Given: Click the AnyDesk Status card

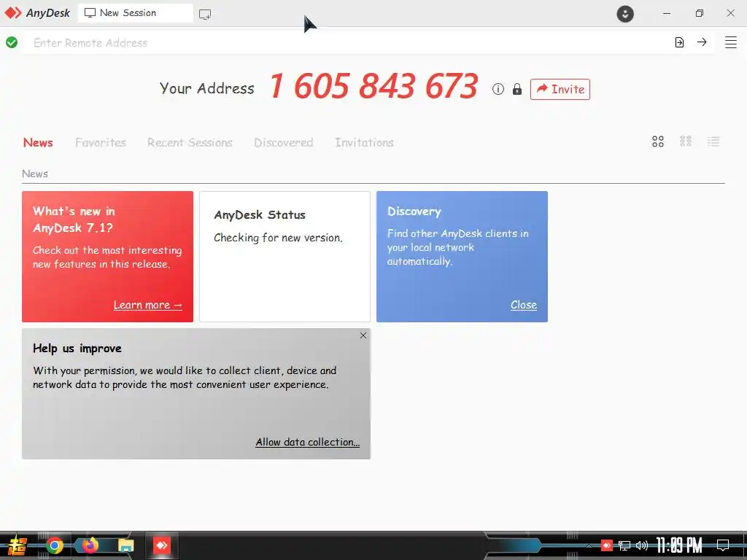Looking at the screenshot, I should 285,257.
